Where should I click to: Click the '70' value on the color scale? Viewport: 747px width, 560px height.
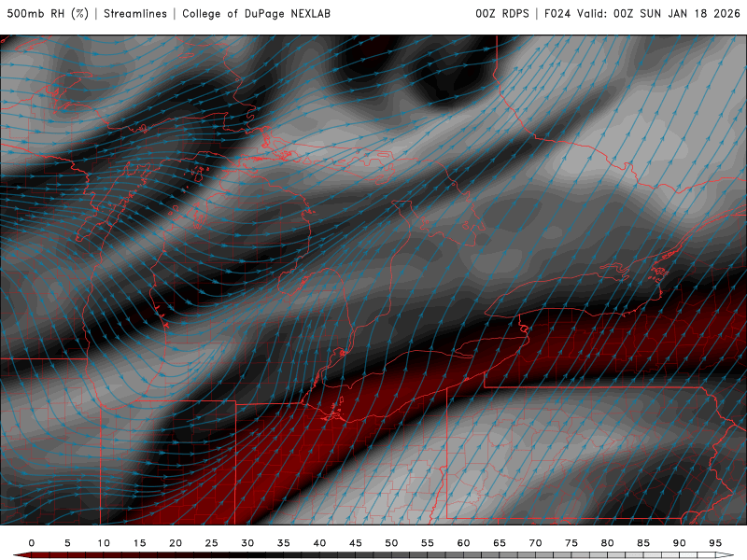pos(535,543)
